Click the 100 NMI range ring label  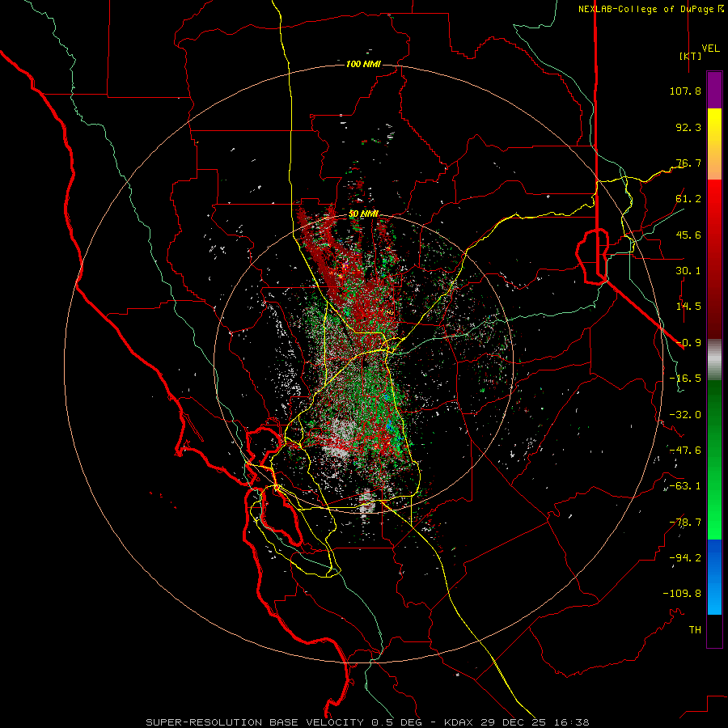[x=363, y=64]
